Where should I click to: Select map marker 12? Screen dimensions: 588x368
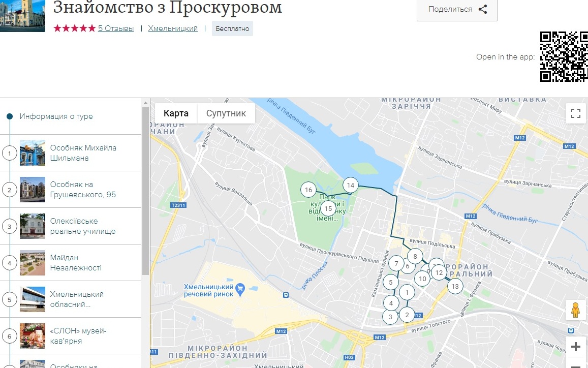click(439, 273)
